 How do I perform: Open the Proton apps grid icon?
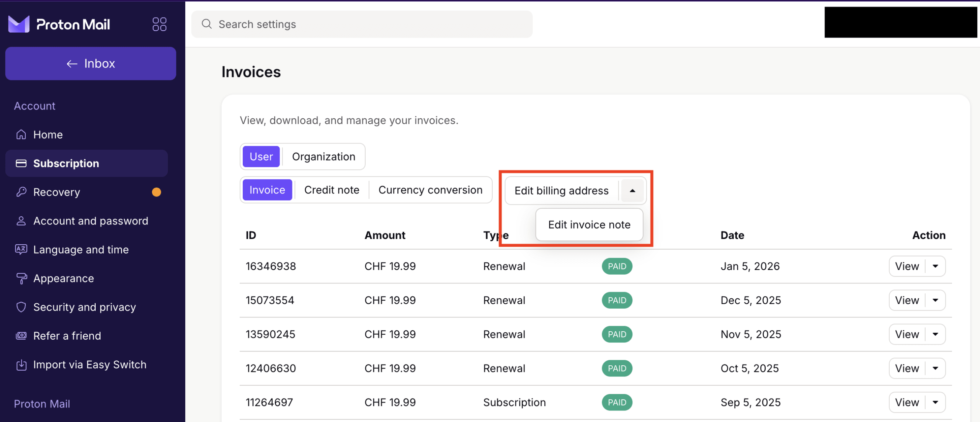[160, 24]
